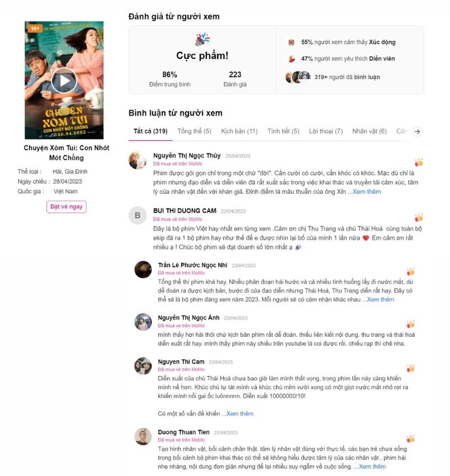
Task: Click the party popper icon above Cực phẩm
Action: coord(202,39)
